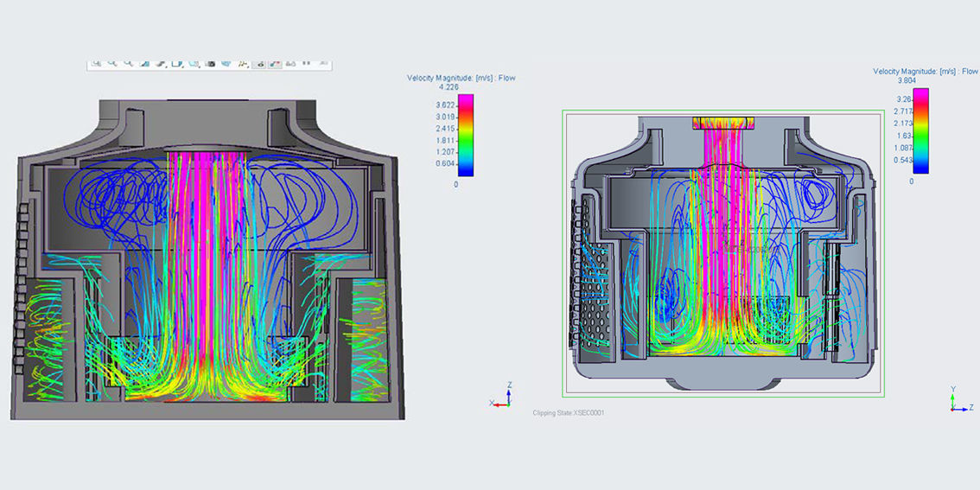
Task: Toggle the highlighted spin center toolbar icon
Action: tap(261, 64)
